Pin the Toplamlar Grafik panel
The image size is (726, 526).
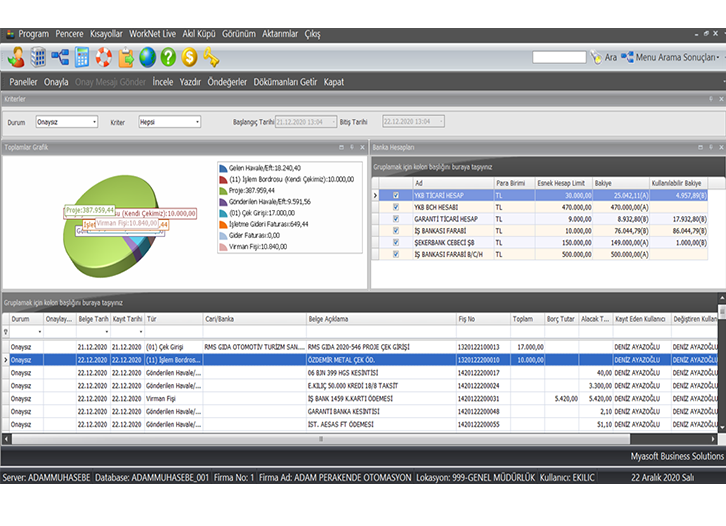(x=352, y=147)
